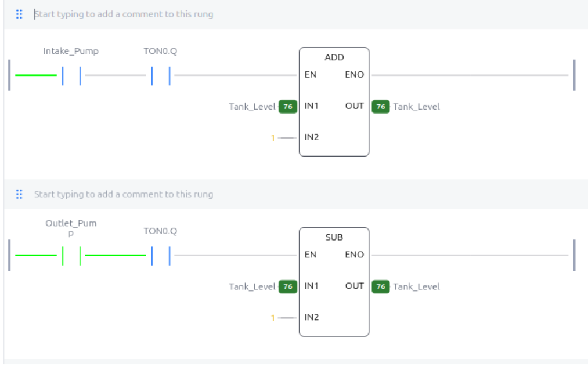This screenshot has height=367, width=588.
Task: Click the ENO pin of ADD block
Action: (x=355, y=75)
